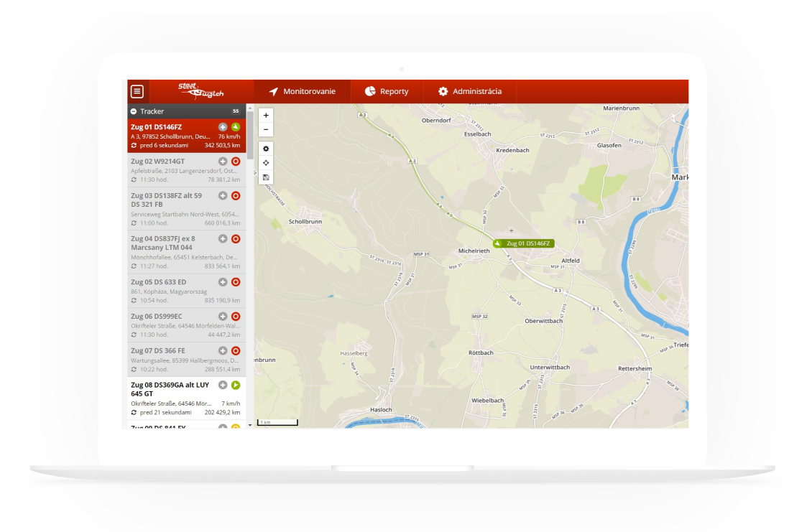Click plus icon for Zug 07 DS 366 FE
Screen dimensions: 812x532
tap(223, 351)
